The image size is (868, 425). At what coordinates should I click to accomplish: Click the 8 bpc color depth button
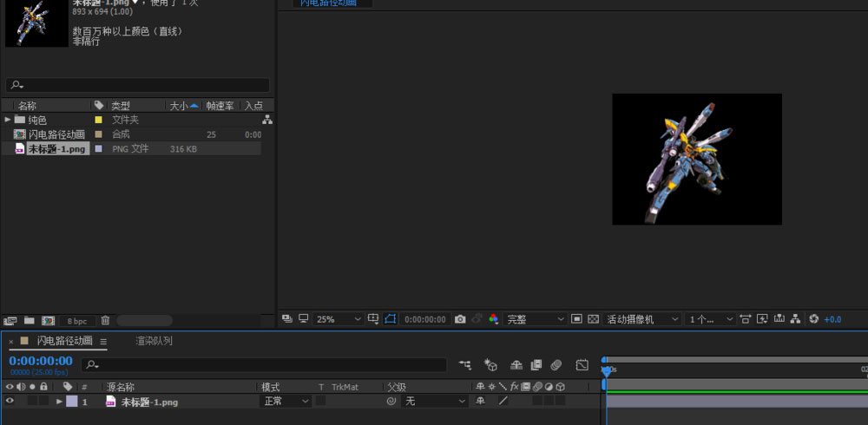point(78,321)
